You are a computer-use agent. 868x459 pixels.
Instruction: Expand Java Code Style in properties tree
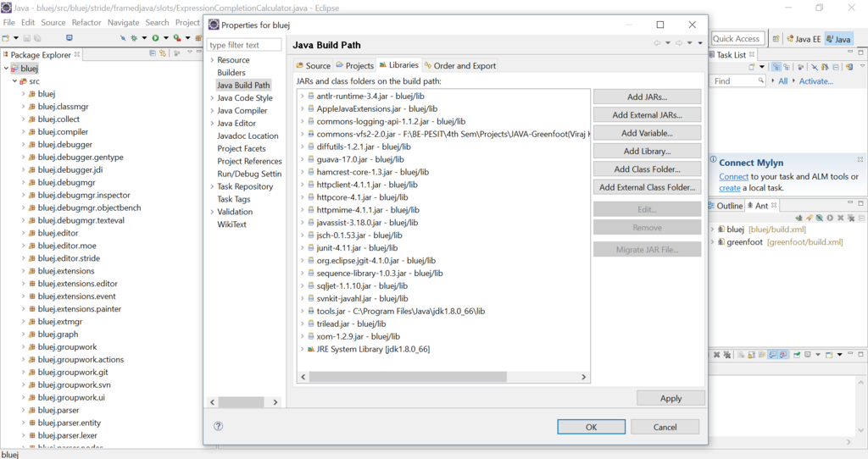[x=212, y=98]
